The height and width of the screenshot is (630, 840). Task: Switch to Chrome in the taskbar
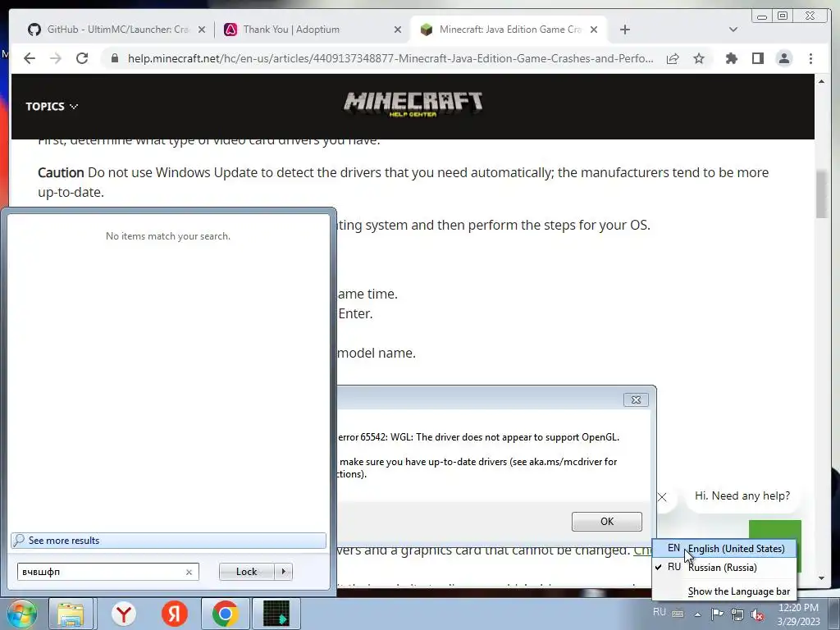point(225,614)
